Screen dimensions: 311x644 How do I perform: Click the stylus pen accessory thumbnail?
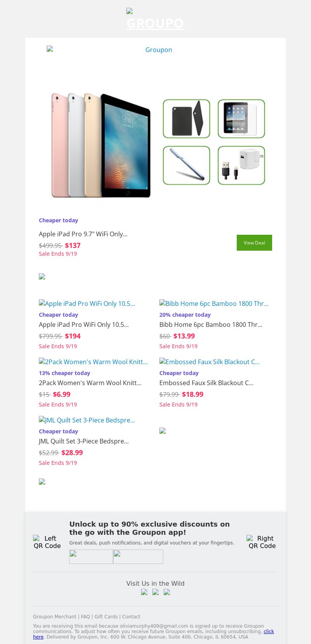187,166
